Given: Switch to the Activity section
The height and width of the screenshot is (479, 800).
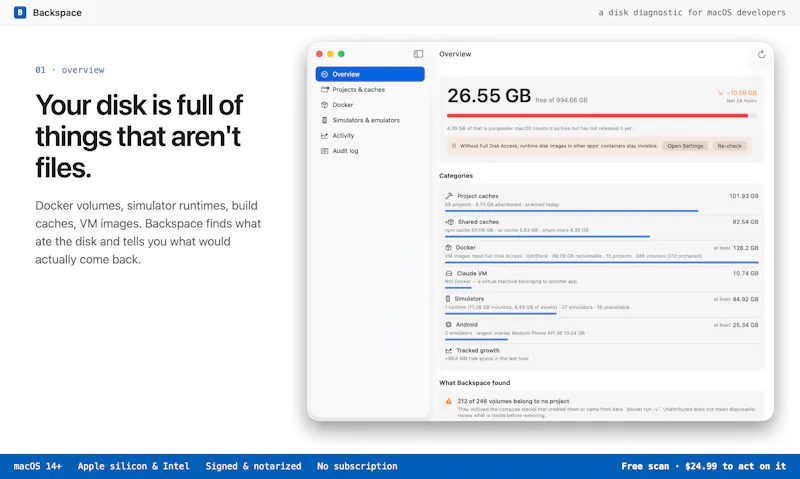Looking at the screenshot, I should click(370, 135).
